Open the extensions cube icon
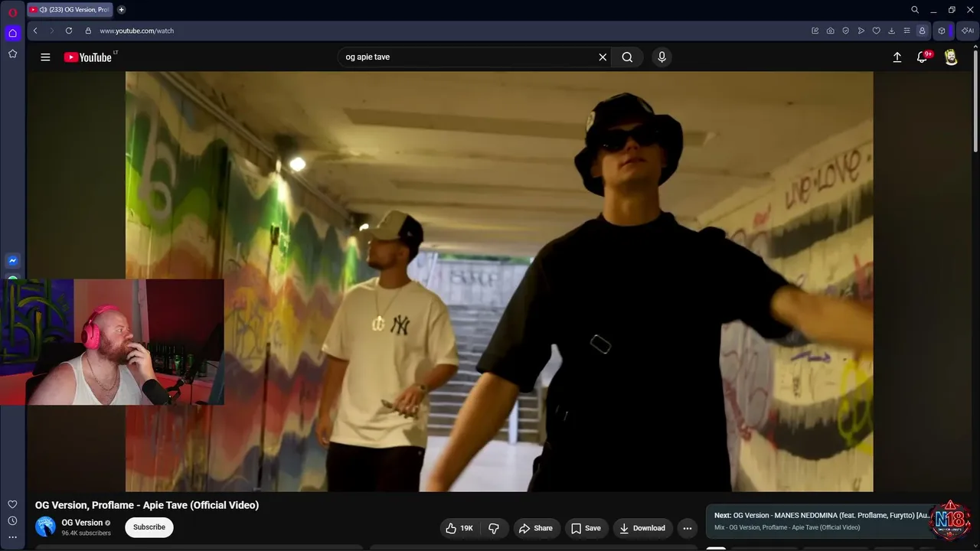The image size is (980, 551). [942, 31]
